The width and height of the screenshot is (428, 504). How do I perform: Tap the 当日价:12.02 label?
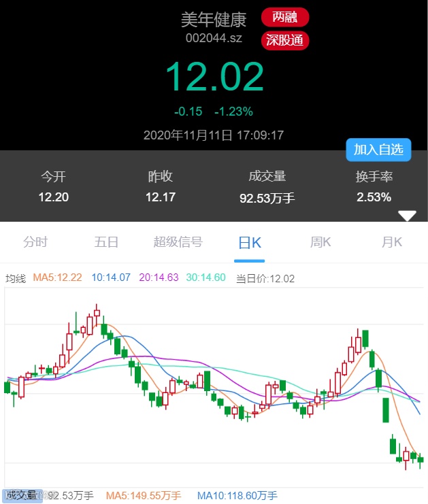(265, 278)
